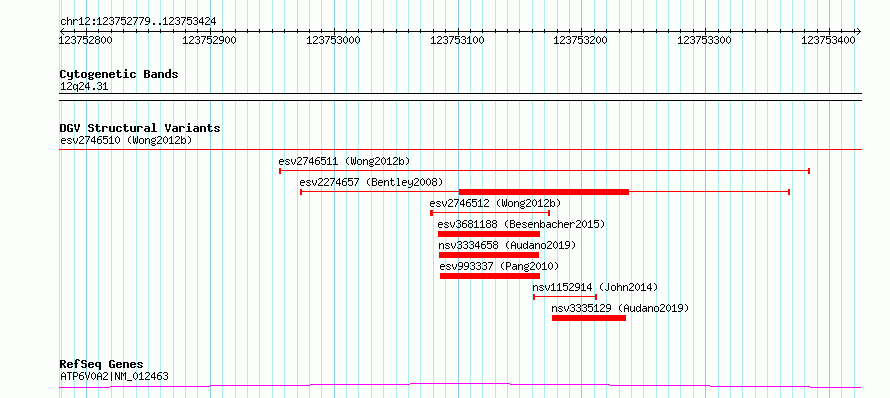
Task: Open the RefSeq Genes track title
Action: tap(102, 365)
